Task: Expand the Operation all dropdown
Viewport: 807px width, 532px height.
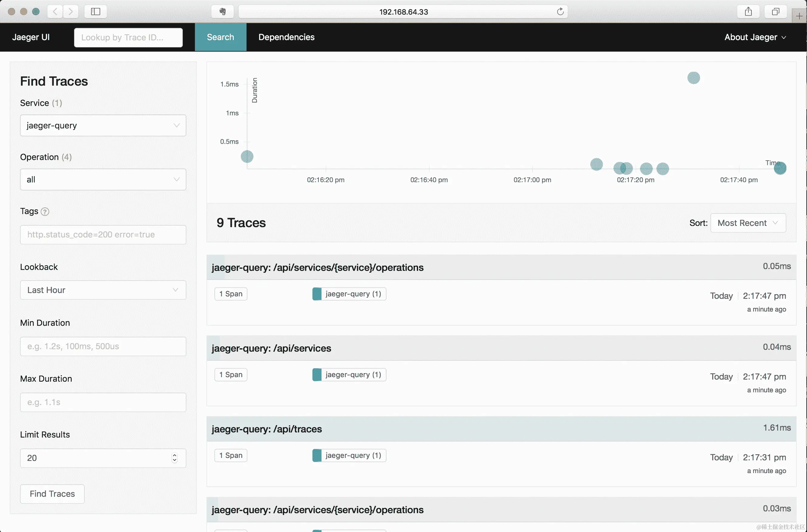Action: click(103, 179)
